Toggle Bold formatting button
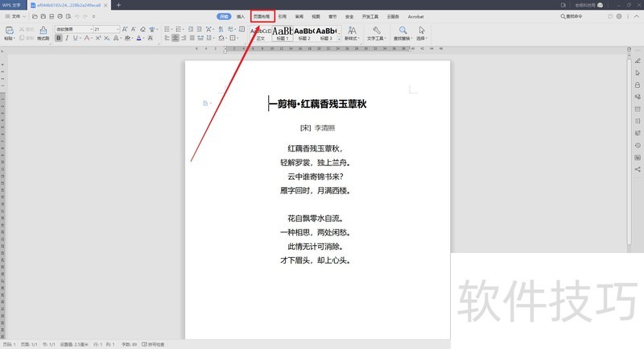Viewport: 644px width, 349px height. pyautogui.click(x=58, y=38)
